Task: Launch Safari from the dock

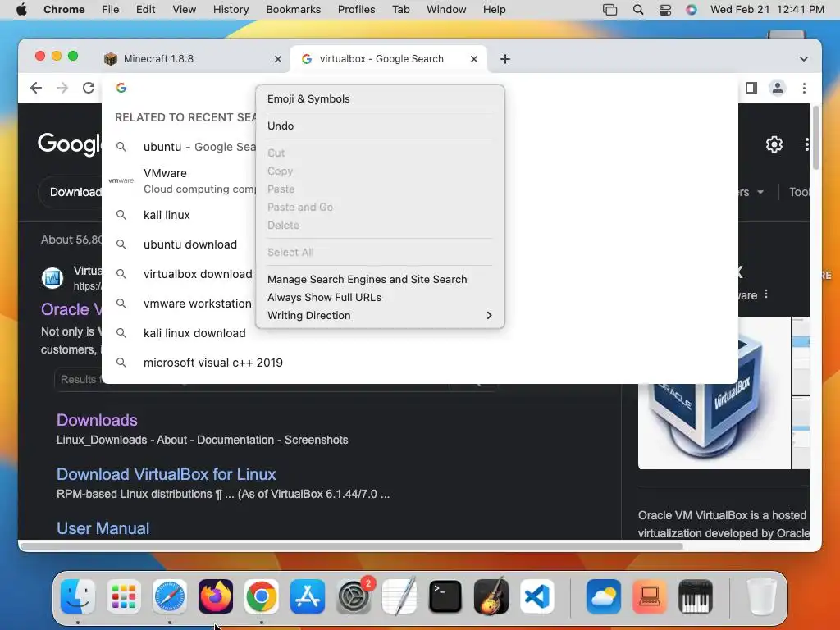Action: pyautogui.click(x=170, y=596)
